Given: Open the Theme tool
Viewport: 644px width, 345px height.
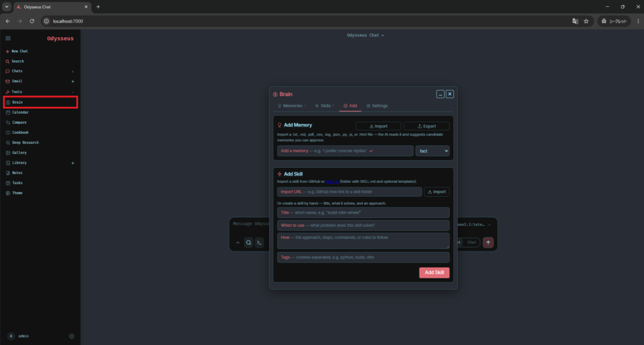Looking at the screenshot, I should [14, 193].
